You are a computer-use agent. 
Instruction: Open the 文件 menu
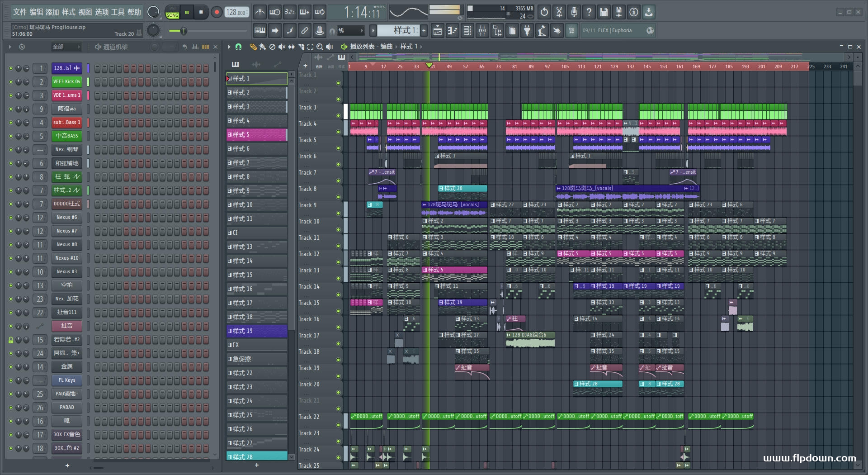[20, 12]
